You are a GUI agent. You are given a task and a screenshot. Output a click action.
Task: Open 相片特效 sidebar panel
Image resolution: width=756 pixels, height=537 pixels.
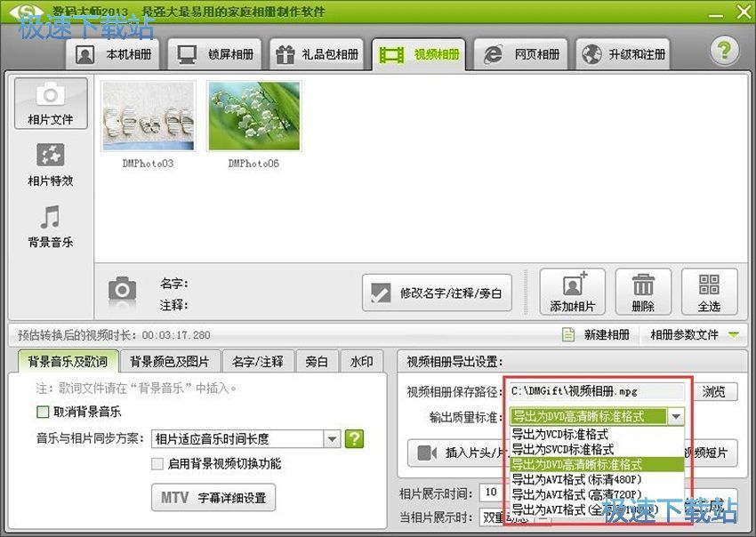(x=51, y=164)
